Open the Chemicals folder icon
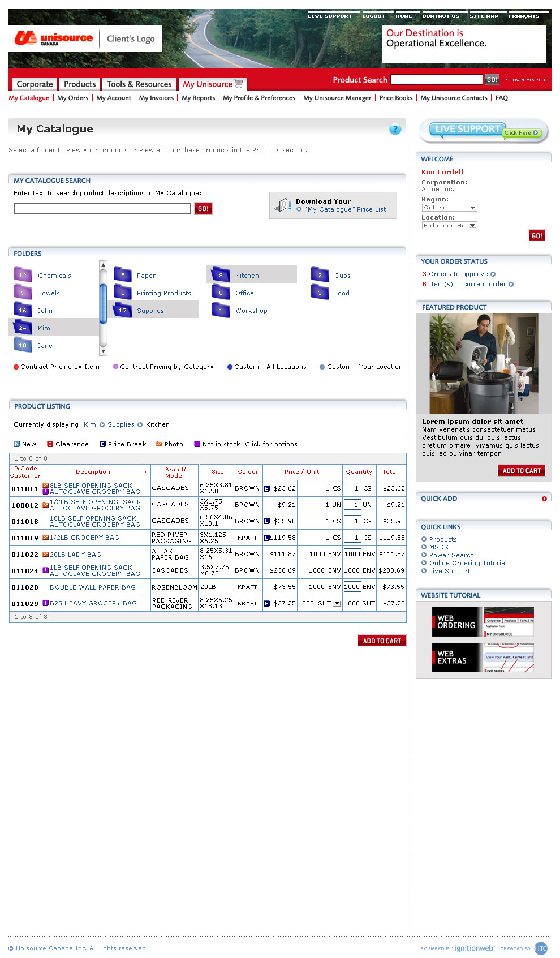 [23, 275]
